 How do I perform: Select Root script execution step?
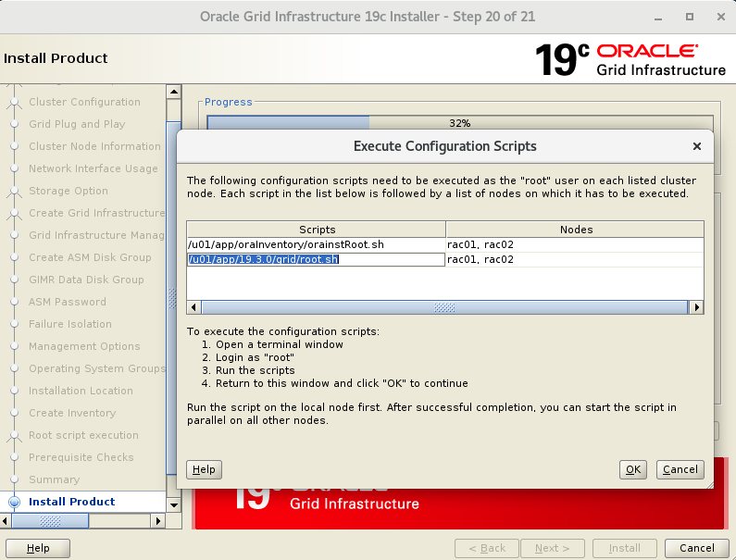click(x=83, y=435)
